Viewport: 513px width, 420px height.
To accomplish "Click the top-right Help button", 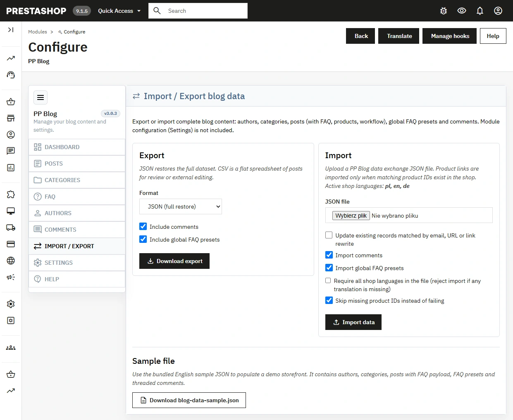I will 493,36.
